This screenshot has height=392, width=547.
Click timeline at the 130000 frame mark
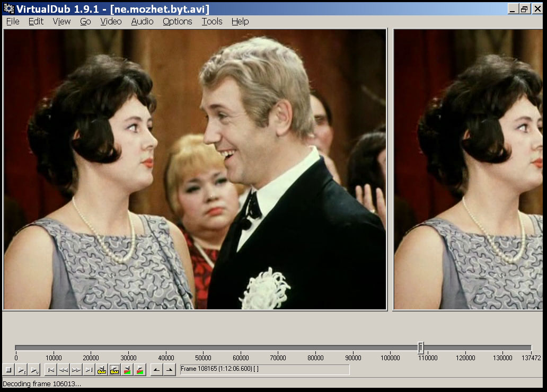[502, 358]
